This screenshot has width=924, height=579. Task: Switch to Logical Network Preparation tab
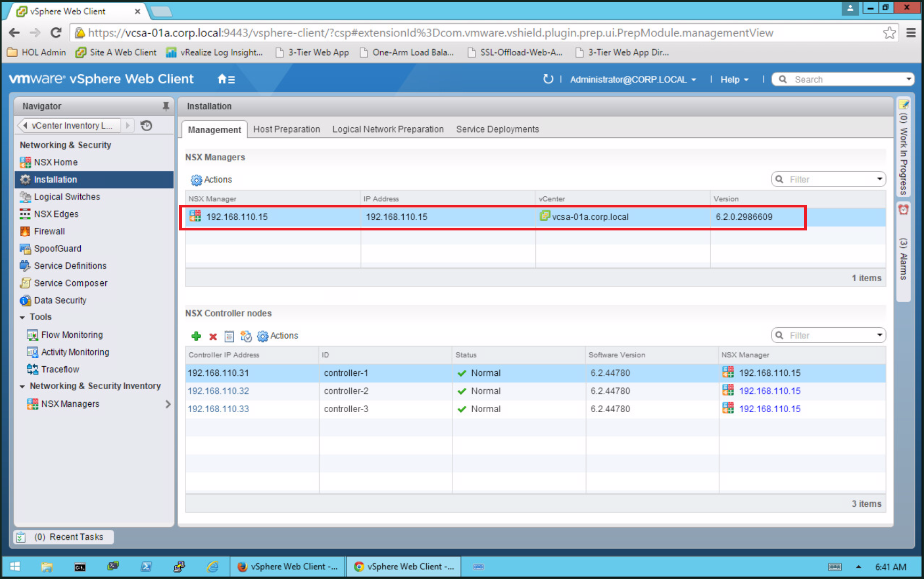point(388,129)
